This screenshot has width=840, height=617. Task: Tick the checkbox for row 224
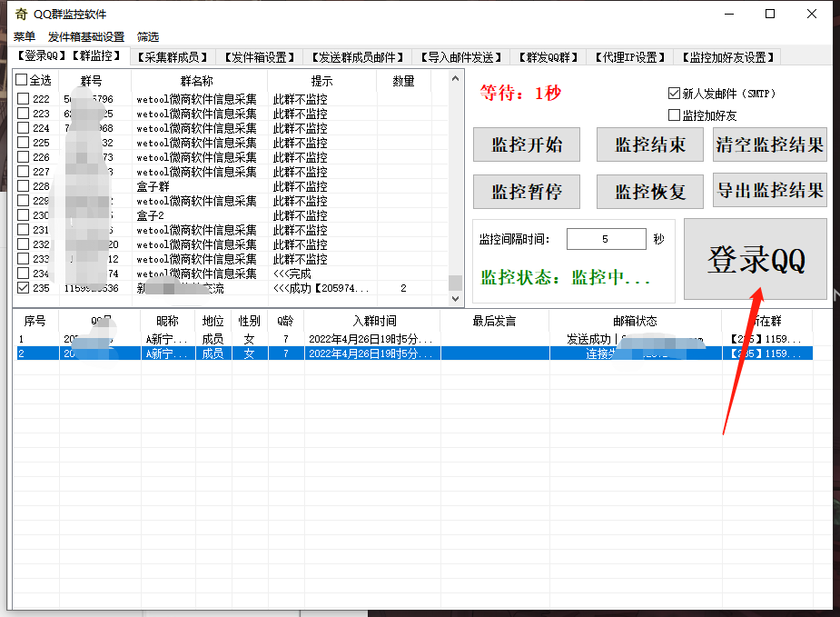click(23, 127)
